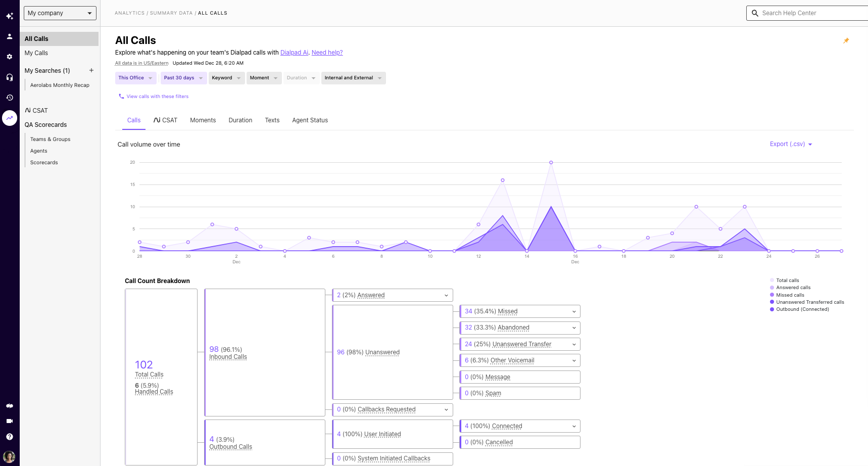Open Dialpad Ai sparkle icon in sidebar
This screenshot has height=466, width=868.
pyautogui.click(x=10, y=16)
